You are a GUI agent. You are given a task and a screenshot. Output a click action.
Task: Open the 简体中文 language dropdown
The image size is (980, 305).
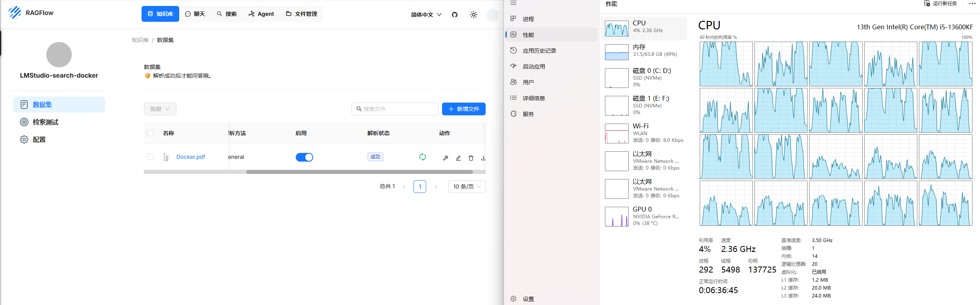pyautogui.click(x=426, y=15)
